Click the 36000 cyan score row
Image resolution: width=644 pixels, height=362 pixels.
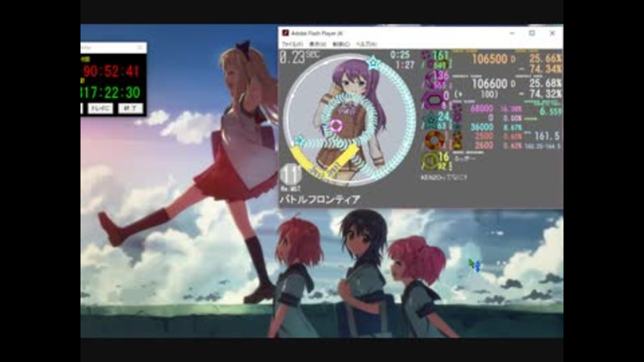pos(482,127)
